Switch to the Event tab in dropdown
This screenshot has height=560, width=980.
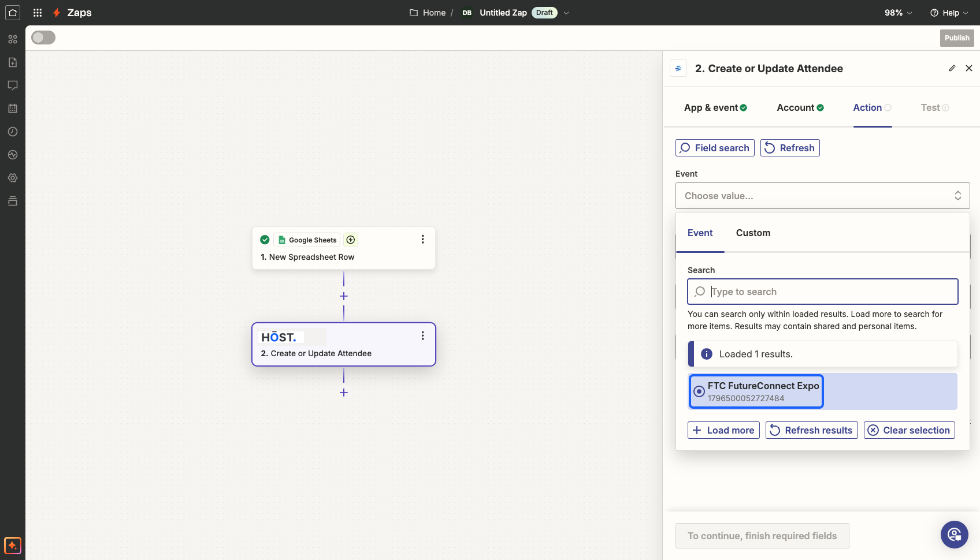[700, 233]
